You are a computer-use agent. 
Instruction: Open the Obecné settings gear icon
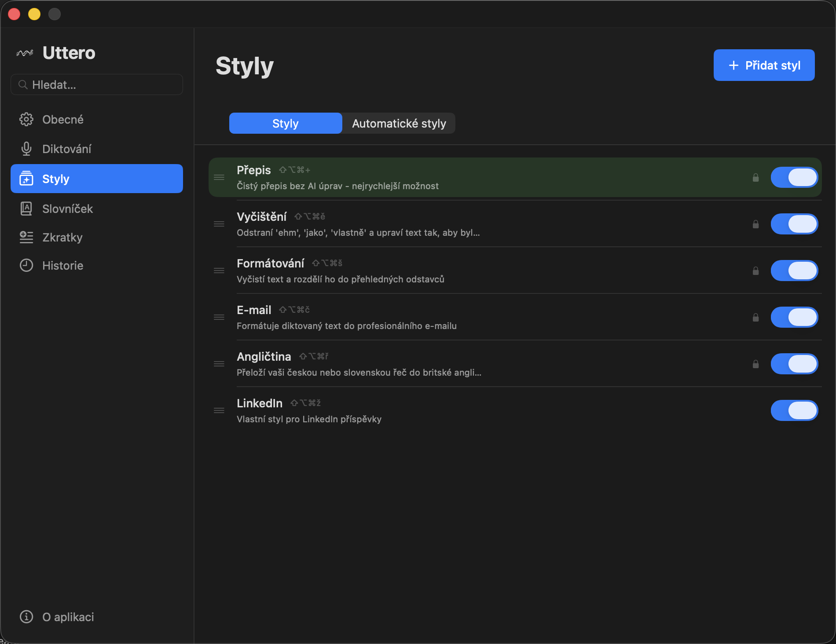point(26,119)
